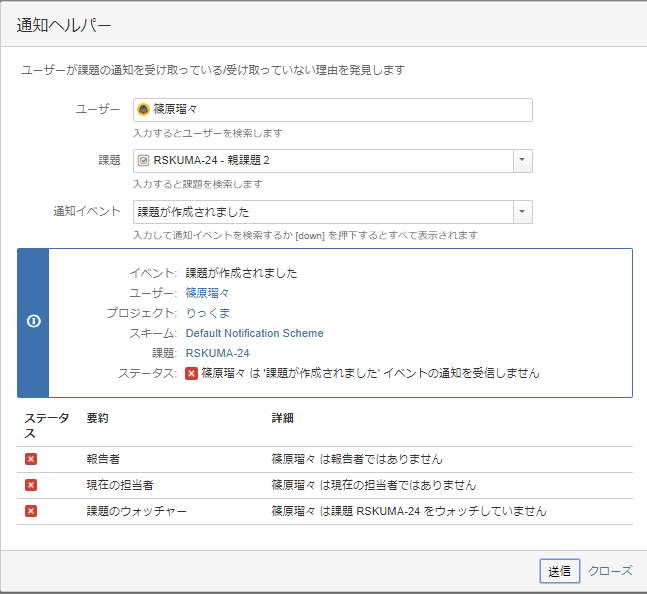This screenshot has width=647, height=594.
Task: Click the 送信 button
Action: coord(560,571)
